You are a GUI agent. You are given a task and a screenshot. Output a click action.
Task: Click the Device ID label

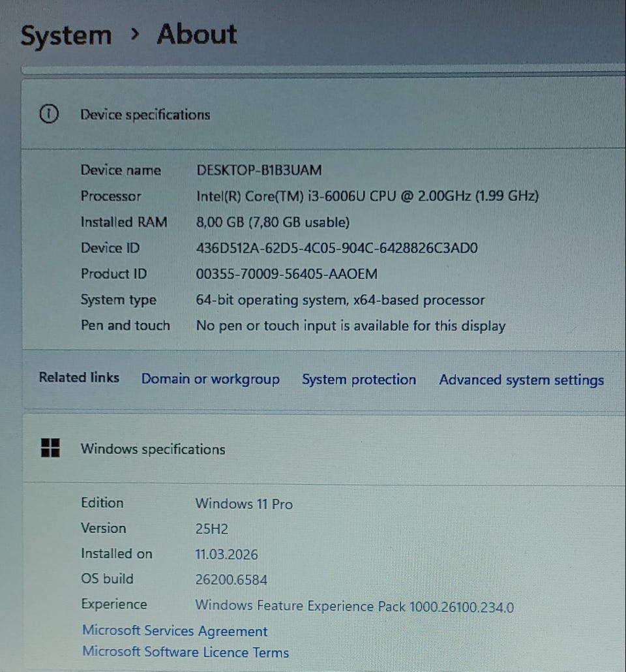(x=110, y=248)
